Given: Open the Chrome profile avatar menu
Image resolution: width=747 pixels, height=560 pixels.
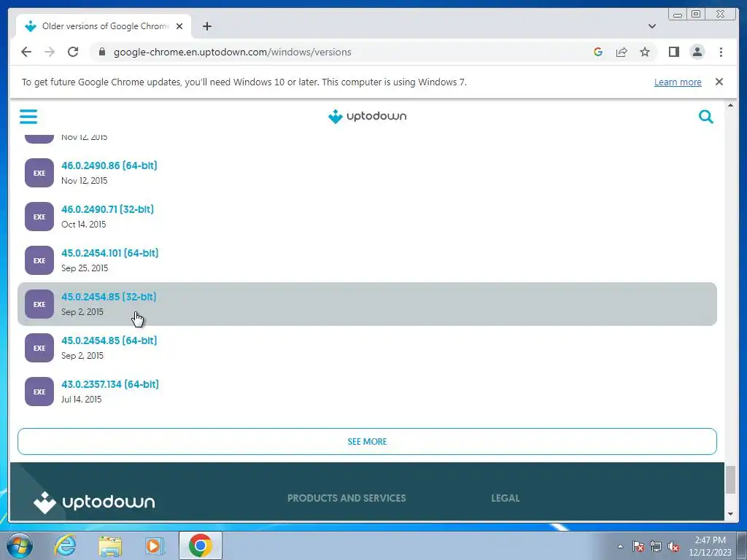Looking at the screenshot, I should 697,52.
